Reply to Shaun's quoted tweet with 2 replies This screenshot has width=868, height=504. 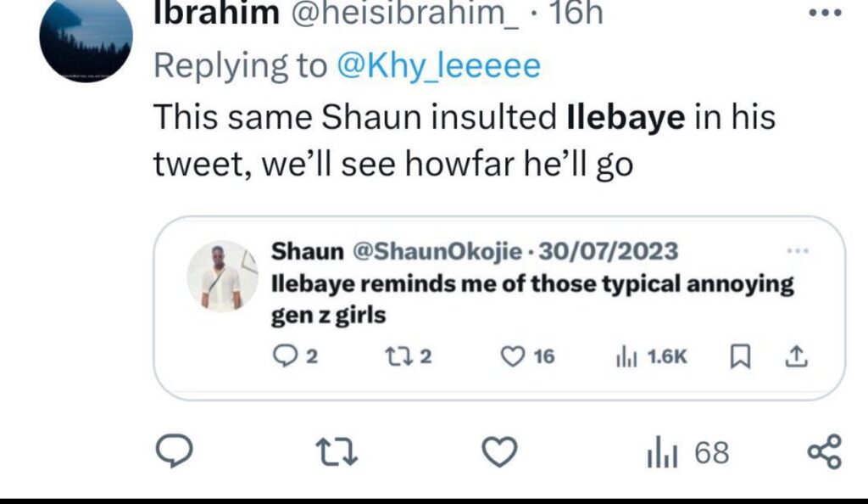[x=295, y=356]
